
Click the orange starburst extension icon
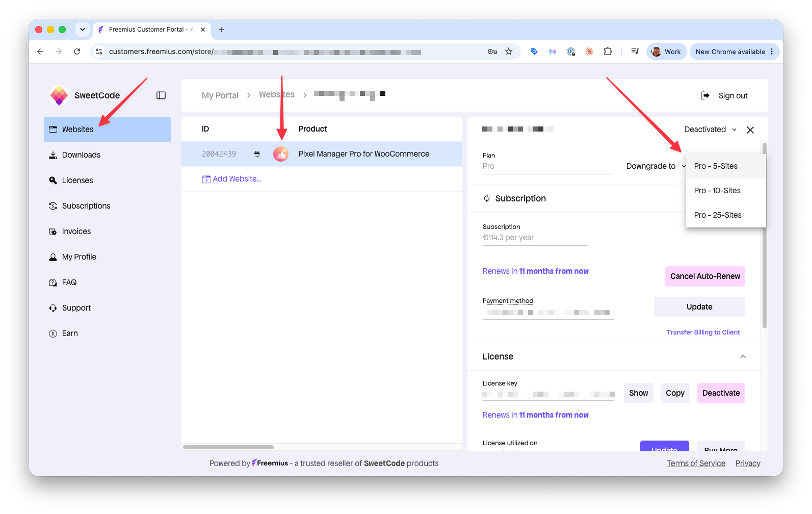(x=589, y=52)
